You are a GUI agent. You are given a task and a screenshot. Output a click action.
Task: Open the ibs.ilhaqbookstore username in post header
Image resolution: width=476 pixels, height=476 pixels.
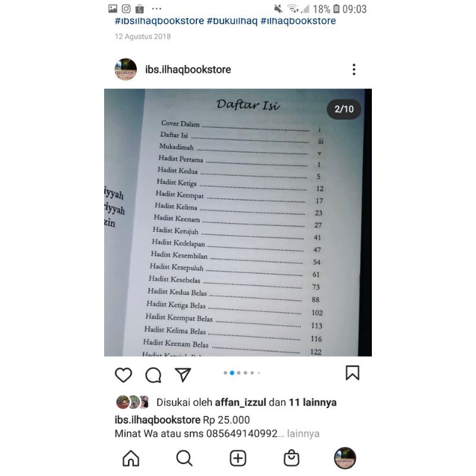pos(188,70)
